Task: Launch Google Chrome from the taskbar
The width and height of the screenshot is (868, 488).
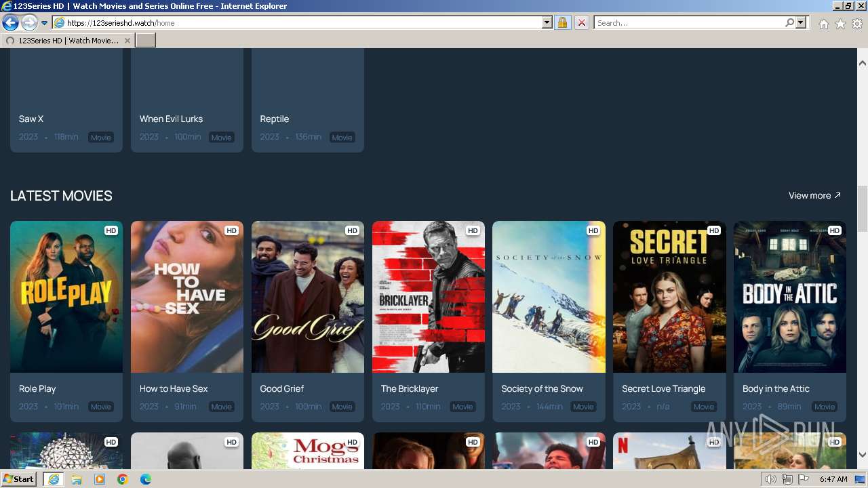Action: click(123, 479)
